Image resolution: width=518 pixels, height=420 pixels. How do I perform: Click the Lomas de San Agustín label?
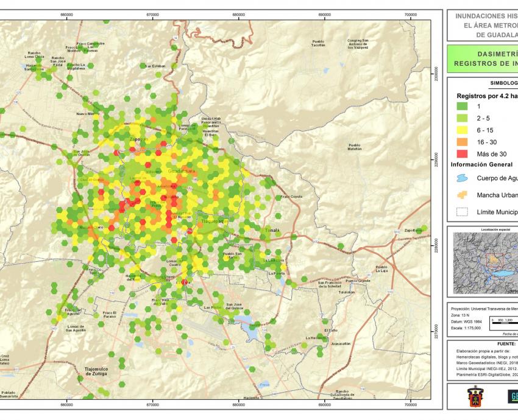coord(75,328)
